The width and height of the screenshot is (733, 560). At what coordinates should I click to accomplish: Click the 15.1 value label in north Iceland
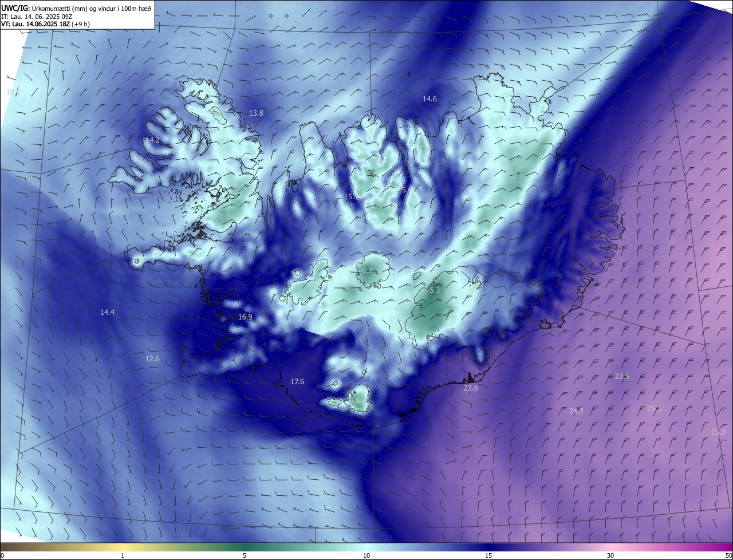pyautogui.click(x=351, y=197)
